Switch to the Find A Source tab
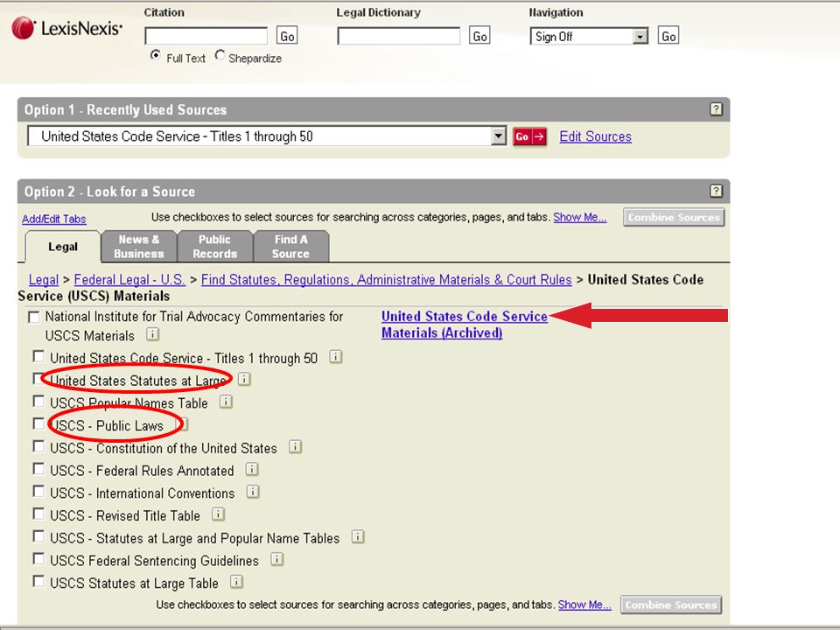 (290, 247)
